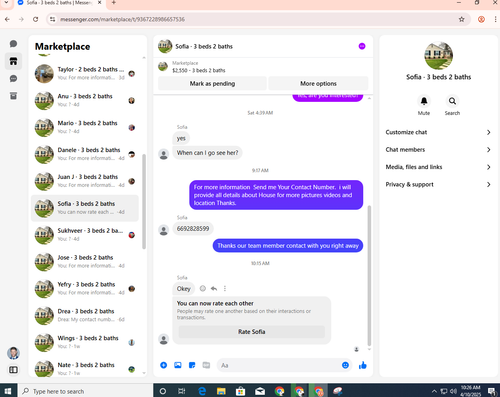Click the 'When can I go see her?' message

click(207, 153)
